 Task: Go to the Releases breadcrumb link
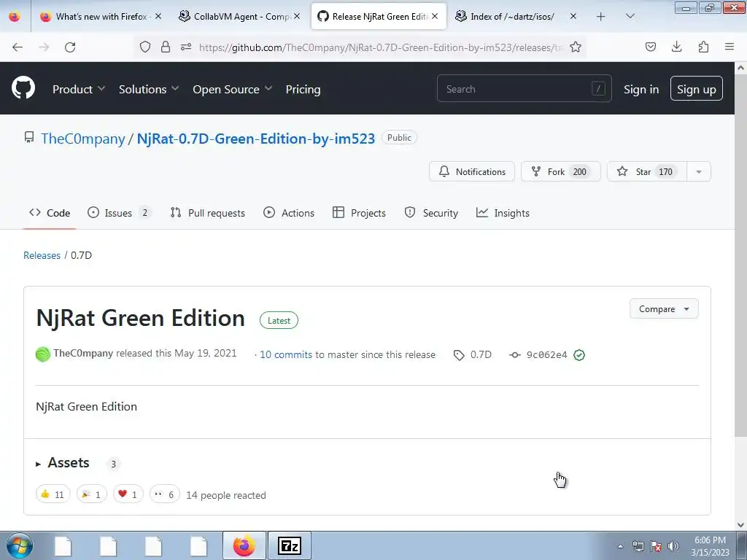42,255
